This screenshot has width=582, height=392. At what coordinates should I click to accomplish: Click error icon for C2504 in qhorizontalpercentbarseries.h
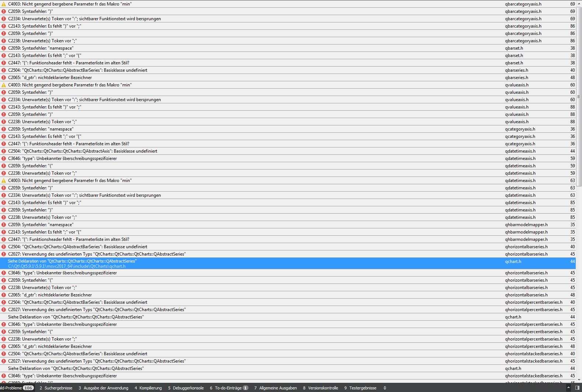(4, 302)
